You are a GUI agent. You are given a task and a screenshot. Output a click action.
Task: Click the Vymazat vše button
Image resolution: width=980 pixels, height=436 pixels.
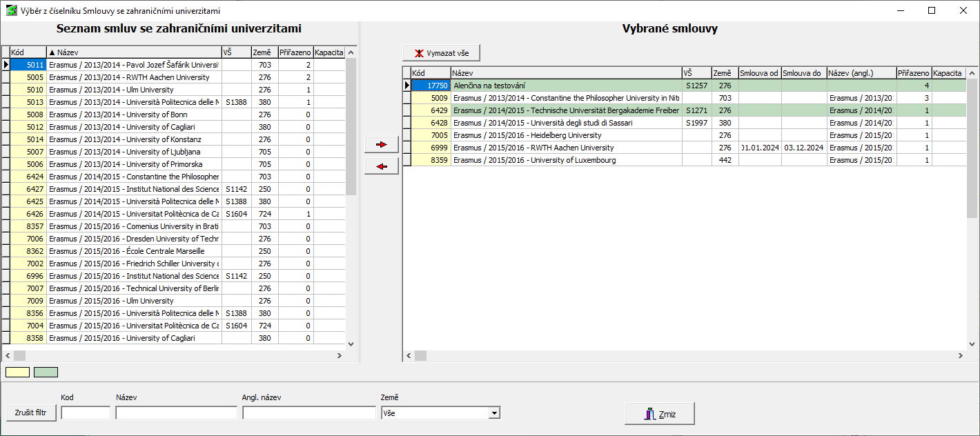point(441,53)
